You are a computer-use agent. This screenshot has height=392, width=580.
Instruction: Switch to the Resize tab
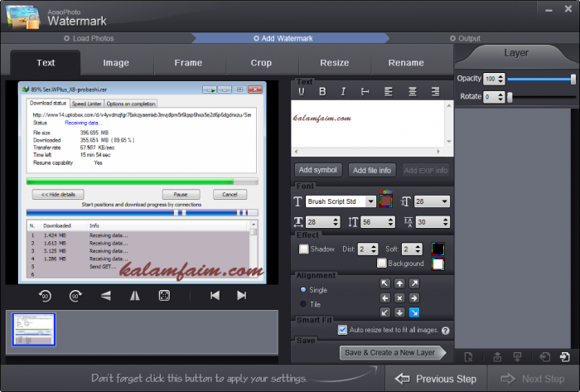point(335,63)
